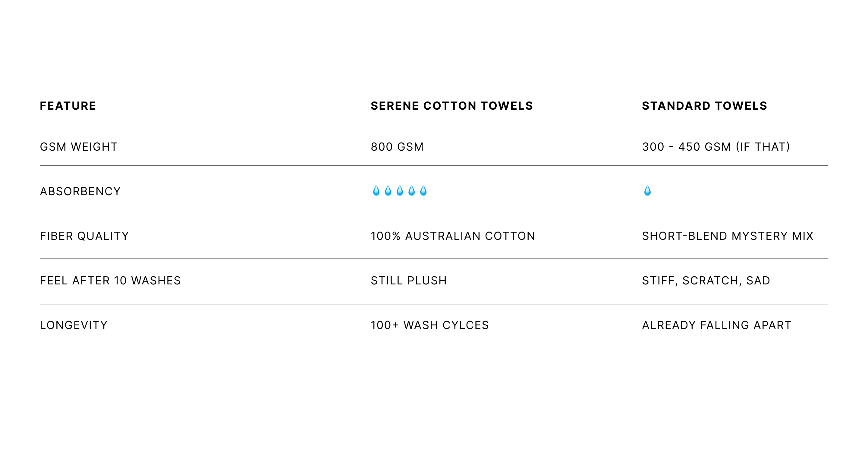Click the first water droplet in Serene absorbency
868x467 pixels.
click(x=376, y=191)
